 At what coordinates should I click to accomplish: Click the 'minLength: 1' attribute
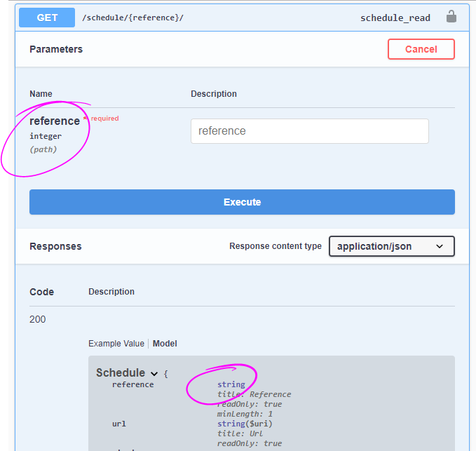coord(245,414)
